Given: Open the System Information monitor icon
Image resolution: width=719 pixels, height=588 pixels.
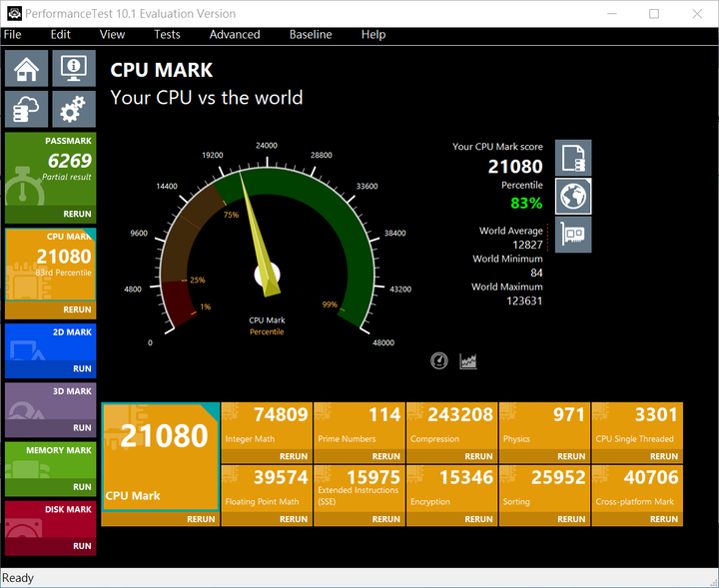Looking at the screenshot, I should pos(74,68).
